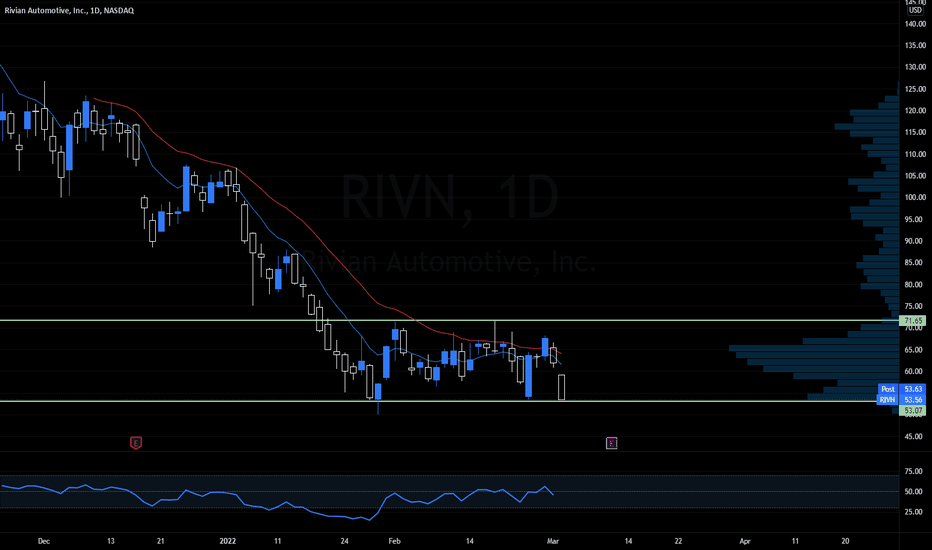Click the Mar date label on time axis
932x550 pixels.
[553, 541]
